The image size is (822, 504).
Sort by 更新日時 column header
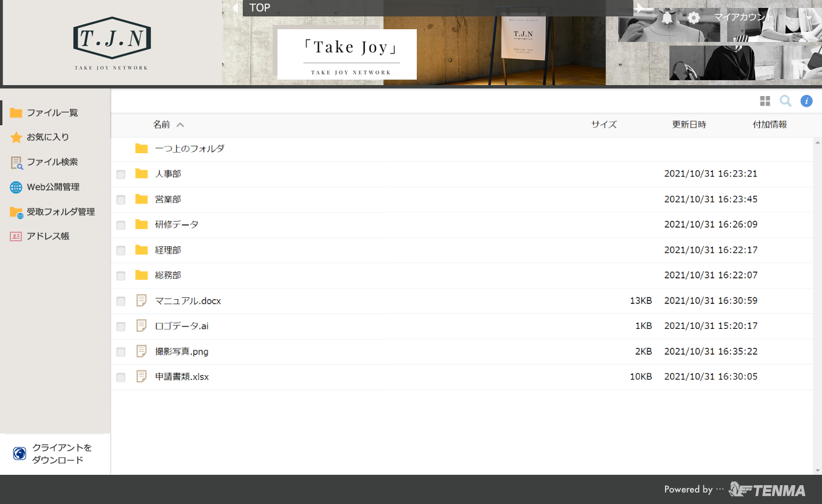[x=689, y=125]
